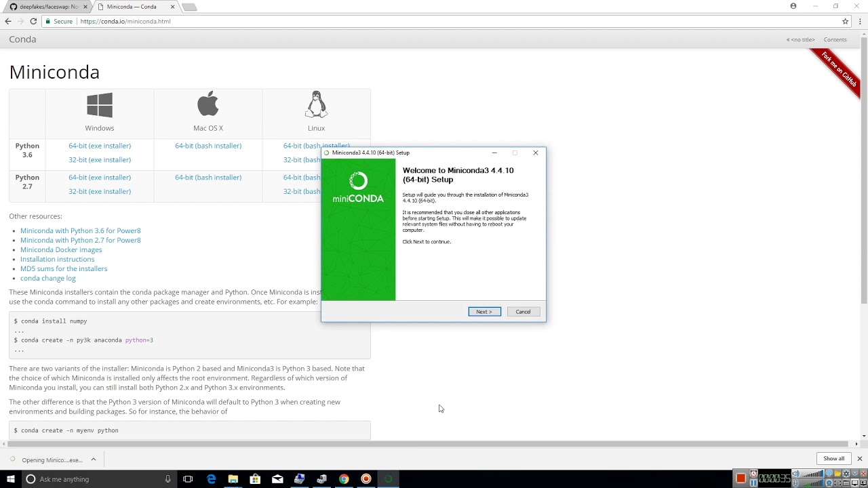
Task: Reload the Miniconda page
Action: (33, 21)
